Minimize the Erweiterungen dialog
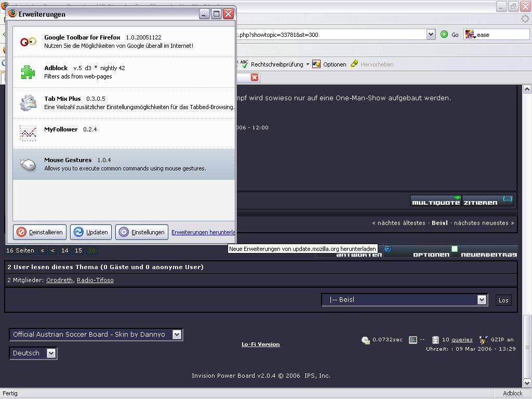 (204, 14)
